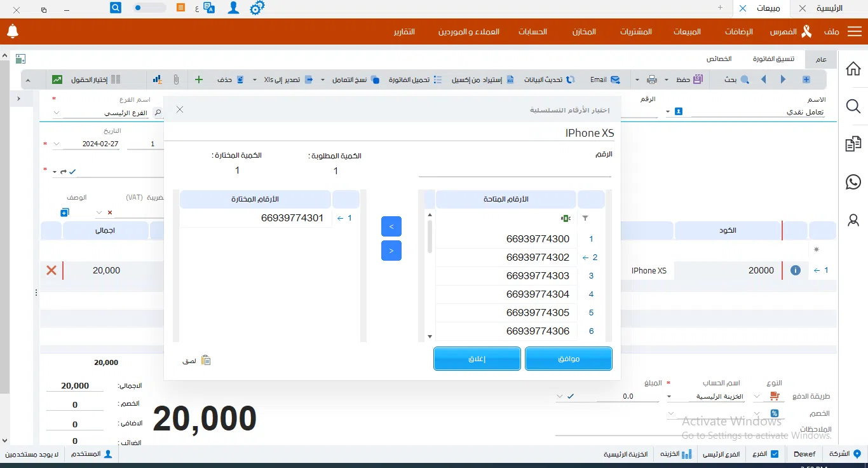This screenshot has height=468, width=868.
Task: Open the WhatsApp sidebar icon
Action: (x=853, y=182)
